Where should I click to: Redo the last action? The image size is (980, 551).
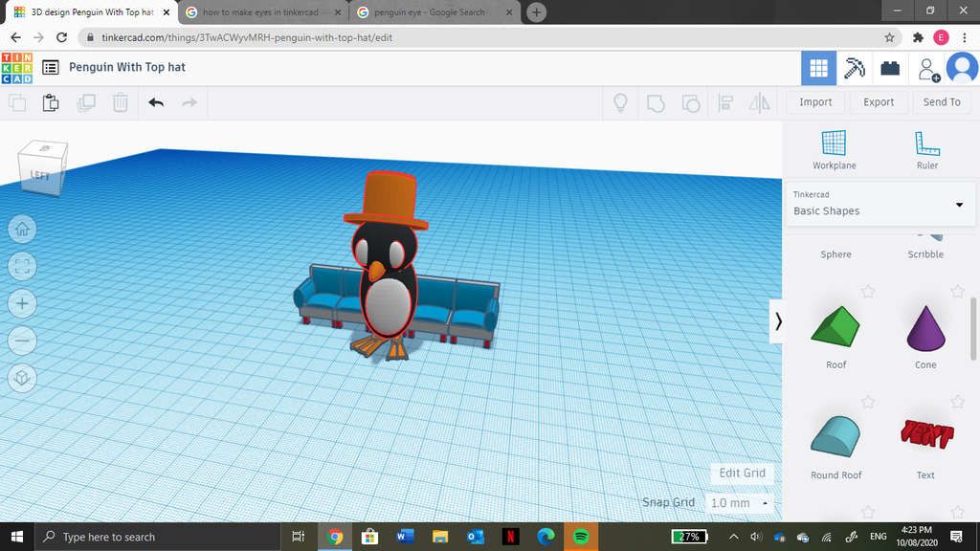click(189, 102)
